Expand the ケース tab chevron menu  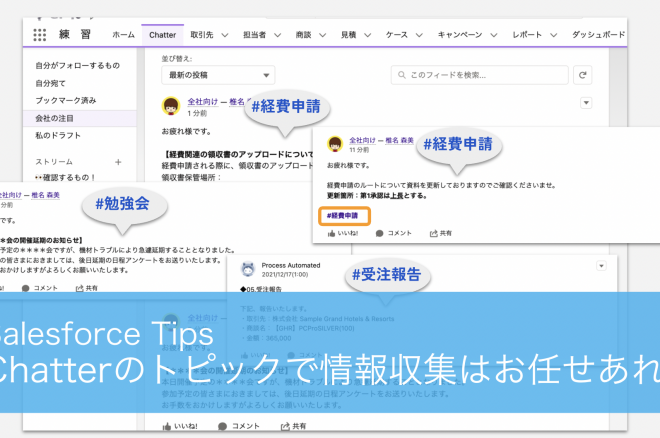419,35
